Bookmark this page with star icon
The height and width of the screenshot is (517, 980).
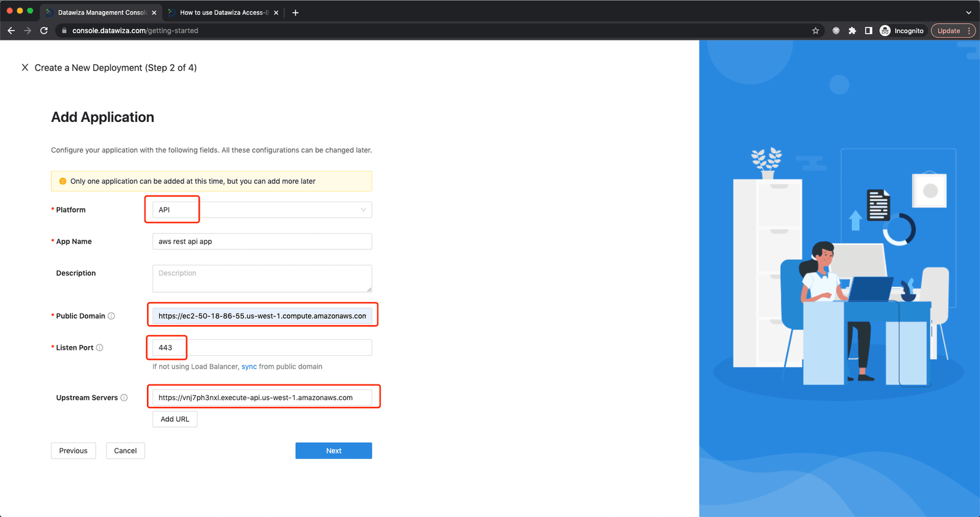click(815, 31)
